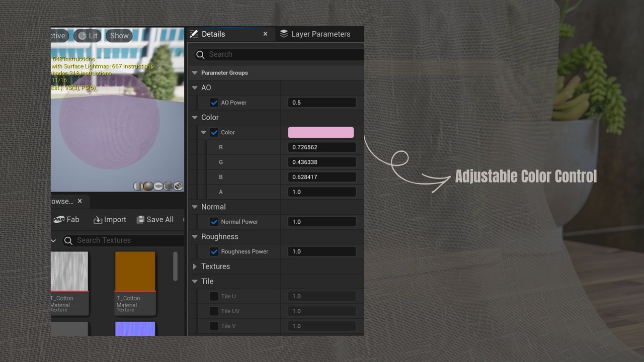Image resolution: width=644 pixels, height=362 pixels.
Task: Click the A channel value field
Action: [x=322, y=192]
